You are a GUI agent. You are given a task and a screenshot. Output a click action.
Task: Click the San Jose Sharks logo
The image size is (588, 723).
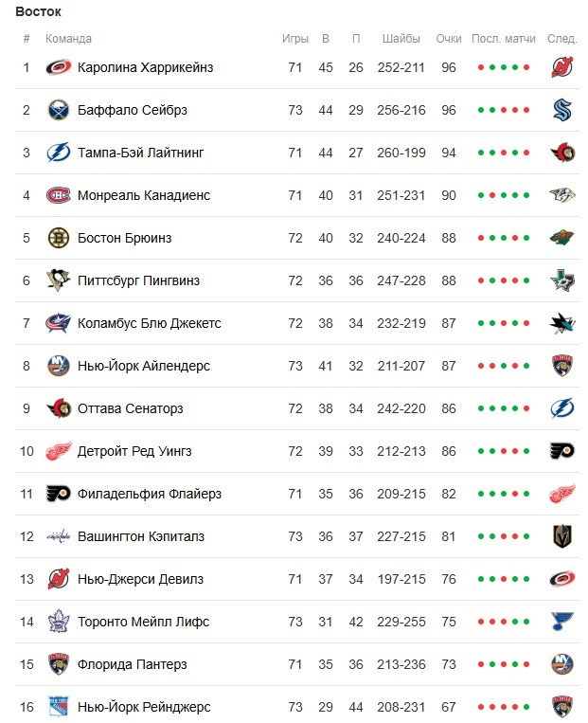pyautogui.click(x=562, y=323)
